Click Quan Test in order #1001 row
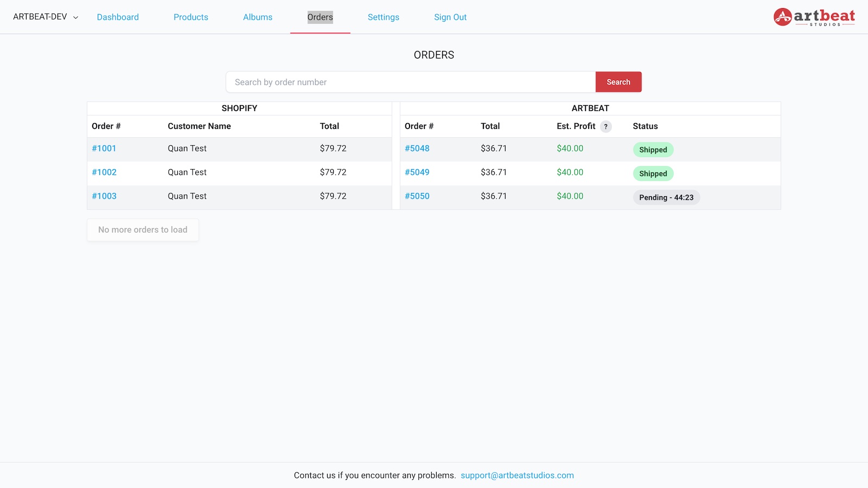This screenshot has height=488, width=868. (187, 148)
